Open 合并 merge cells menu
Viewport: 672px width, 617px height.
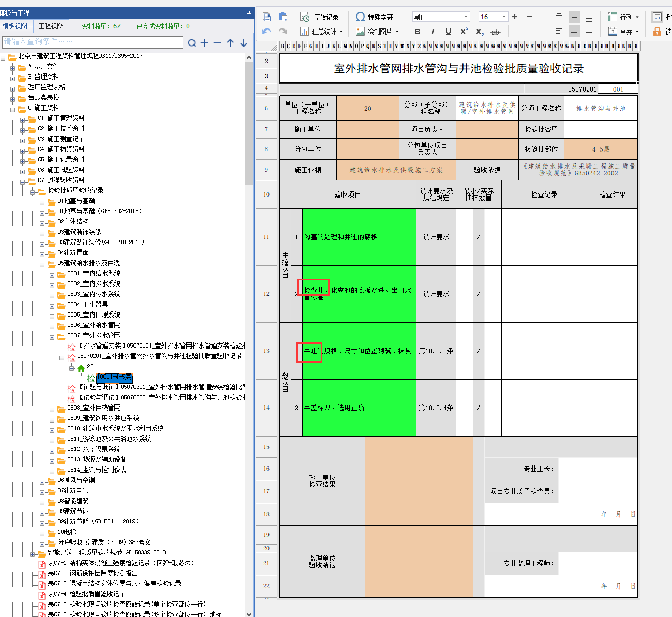tap(623, 32)
